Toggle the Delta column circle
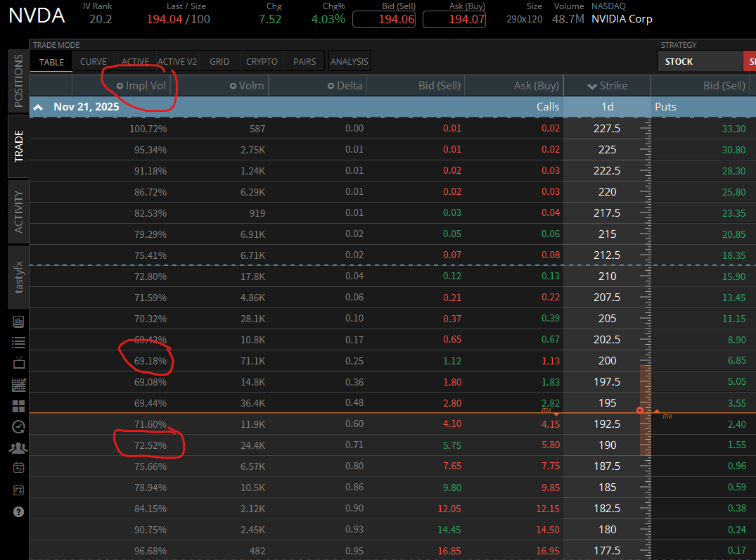 [331, 86]
